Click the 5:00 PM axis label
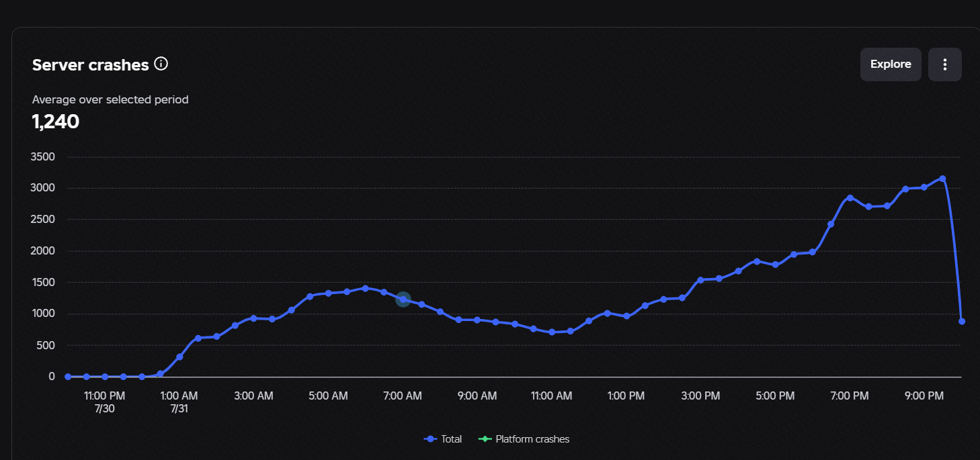 pos(775,396)
